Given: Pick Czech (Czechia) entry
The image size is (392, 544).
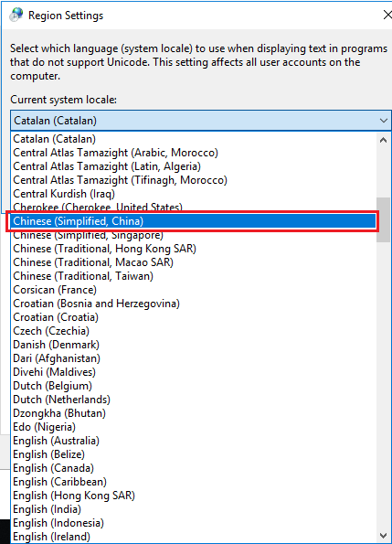Looking at the screenshot, I should [194, 331].
